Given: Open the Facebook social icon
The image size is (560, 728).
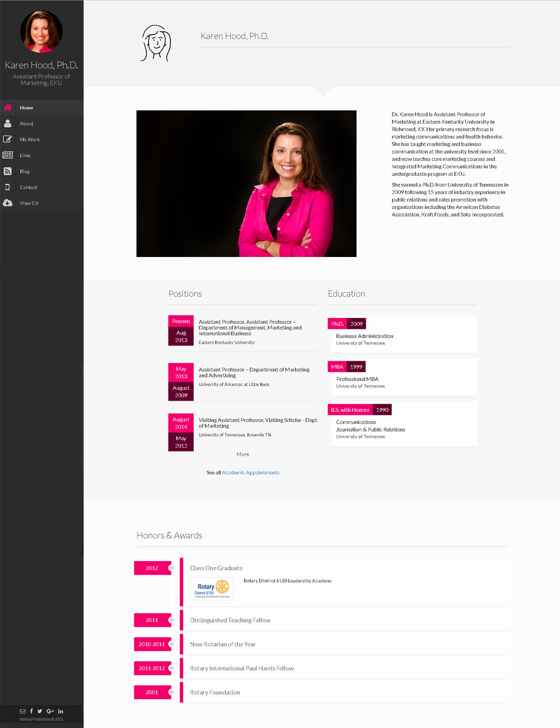Looking at the screenshot, I should click(31, 711).
